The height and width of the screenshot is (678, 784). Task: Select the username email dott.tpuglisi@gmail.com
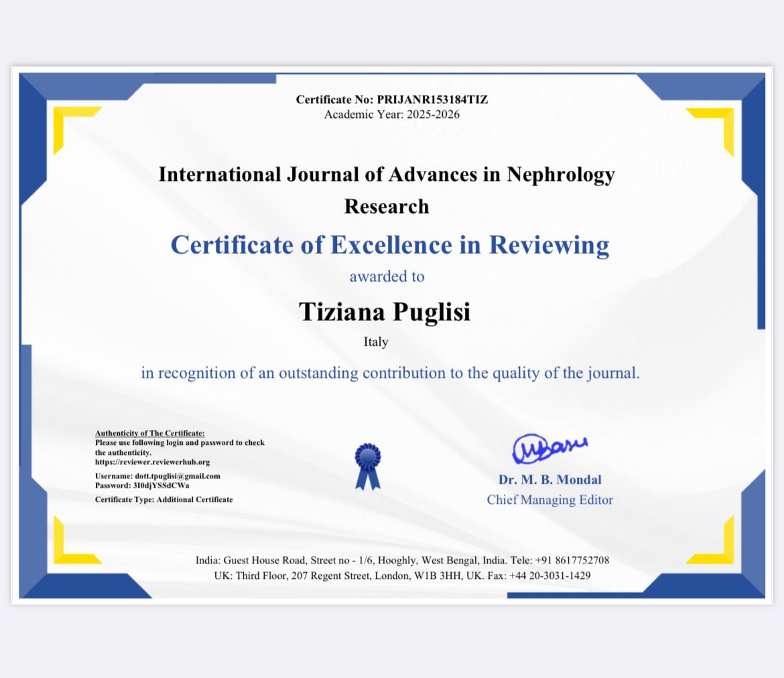(177, 476)
